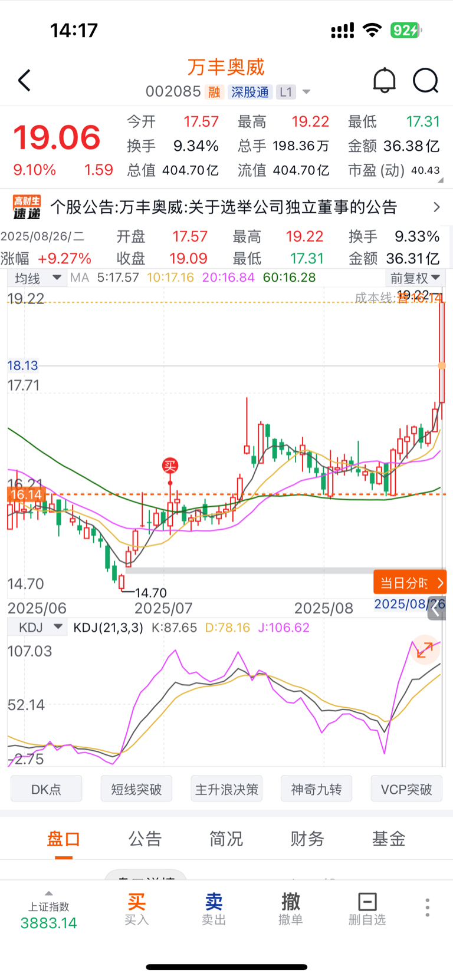Tap the 卖出 sell button
The width and height of the screenshot is (453, 980).
tap(214, 909)
